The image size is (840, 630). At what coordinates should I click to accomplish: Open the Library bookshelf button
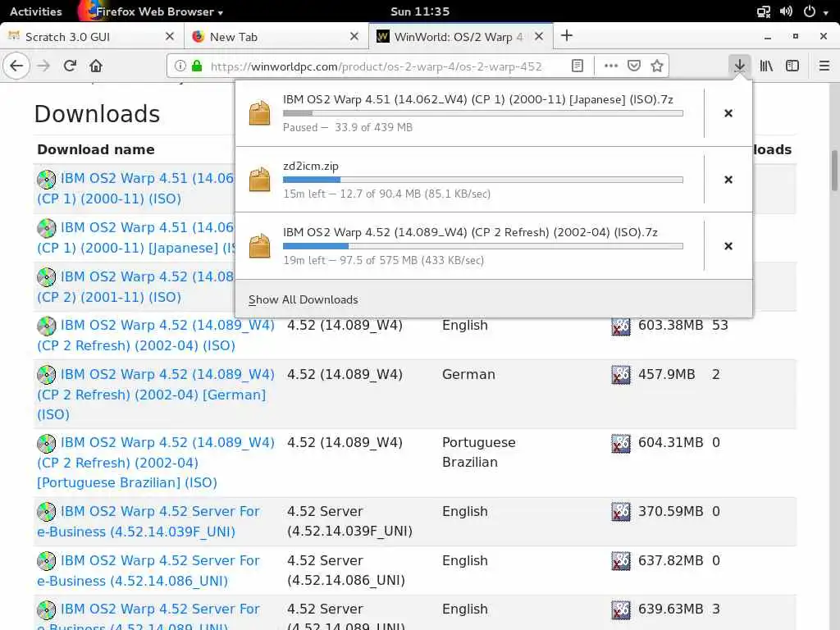tap(766, 66)
